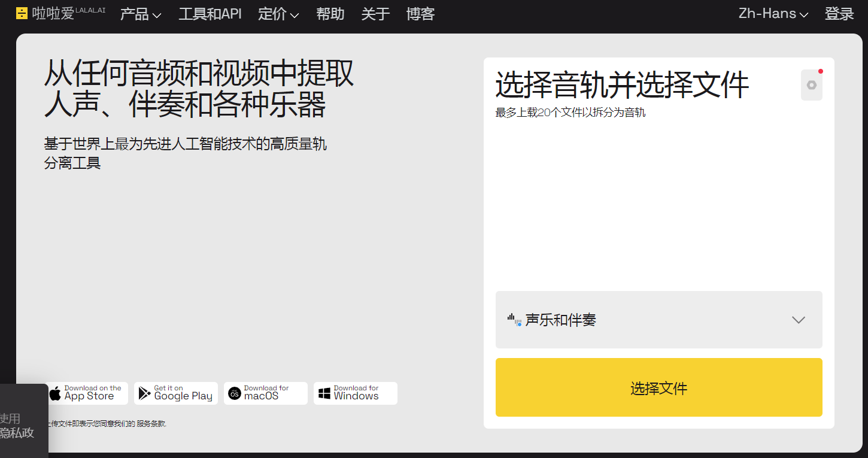Visit the 博客 blog page

click(420, 14)
